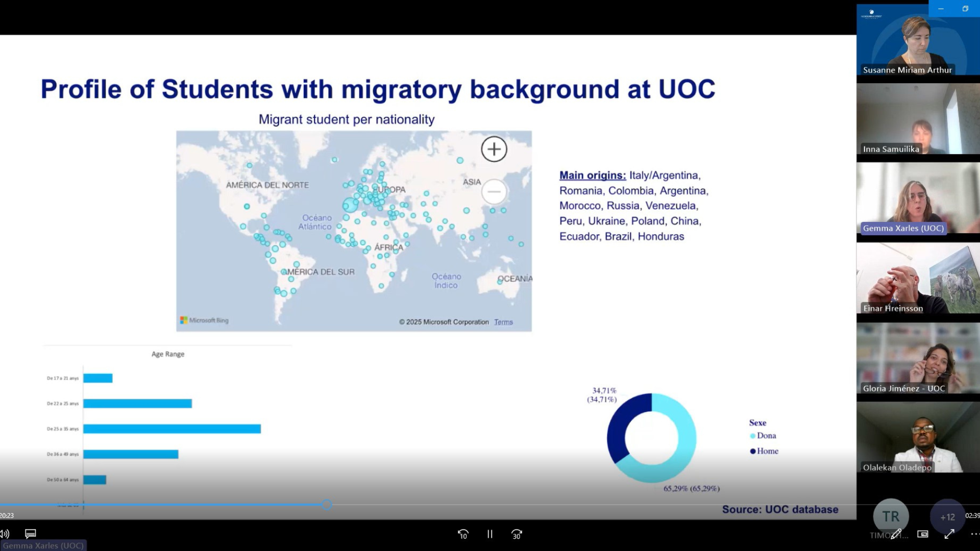980x551 pixels.
Task: Switch to mini player view
Action: tap(923, 534)
